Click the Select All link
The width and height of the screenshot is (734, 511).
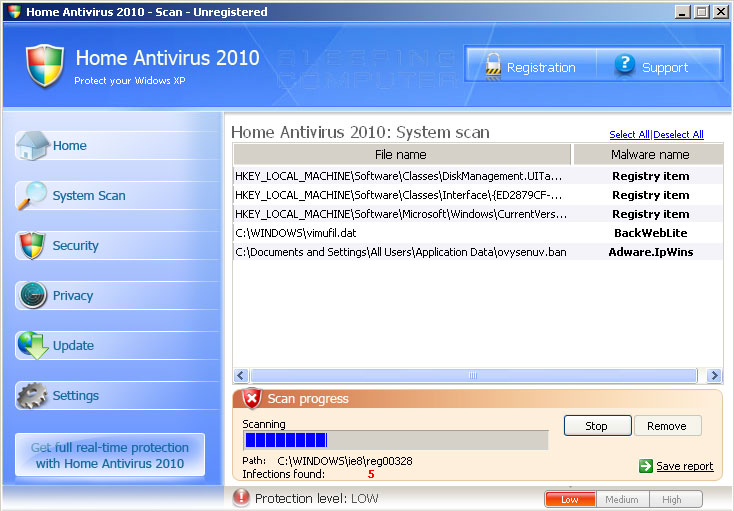click(629, 135)
